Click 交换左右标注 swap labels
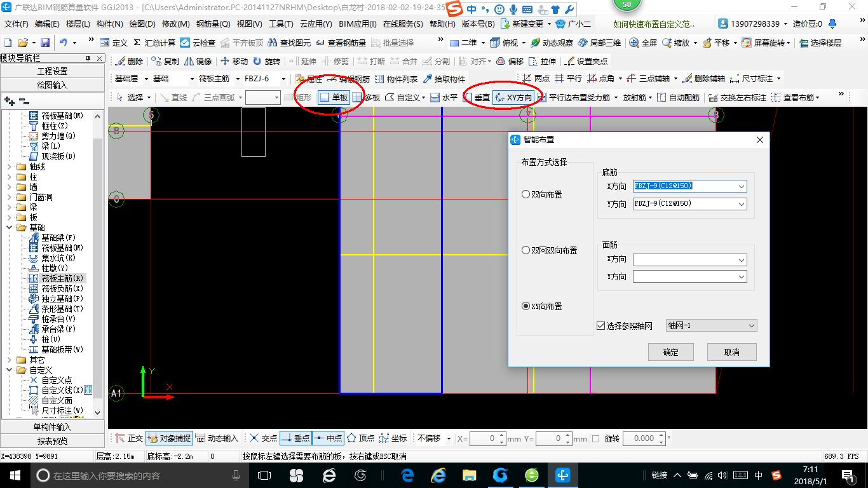Image resolution: width=868 pixels, height=488 pixels. pyautogui.click(x=737, y=97)
